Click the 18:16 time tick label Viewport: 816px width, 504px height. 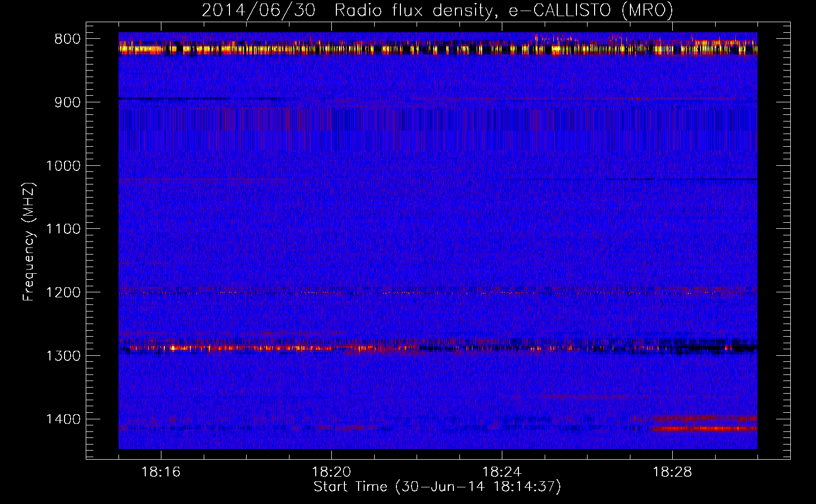tap(161, 472)
